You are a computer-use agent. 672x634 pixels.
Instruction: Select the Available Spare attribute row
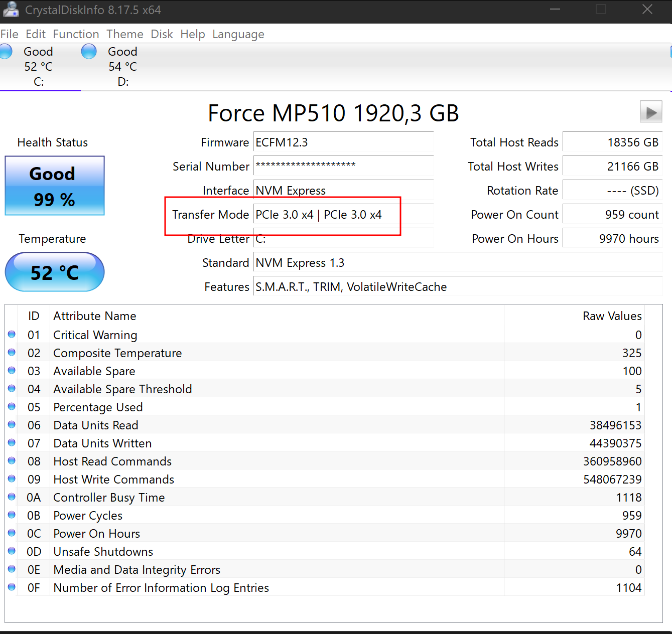coord(325,371)
